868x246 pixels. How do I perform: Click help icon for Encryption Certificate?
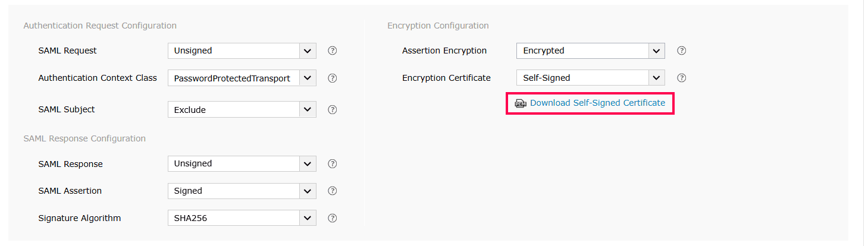[682, 78]
